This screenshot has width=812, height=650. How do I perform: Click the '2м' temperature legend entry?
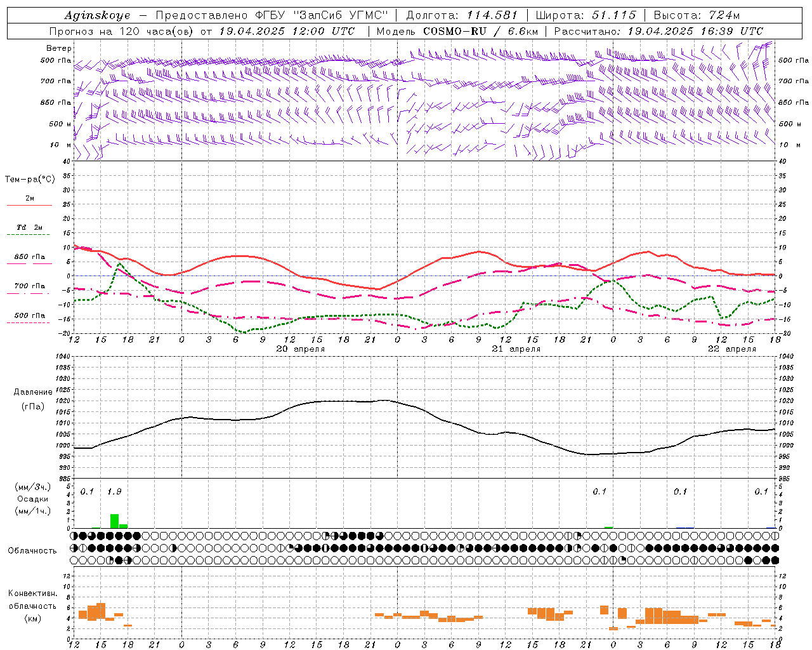coord(30,199)
